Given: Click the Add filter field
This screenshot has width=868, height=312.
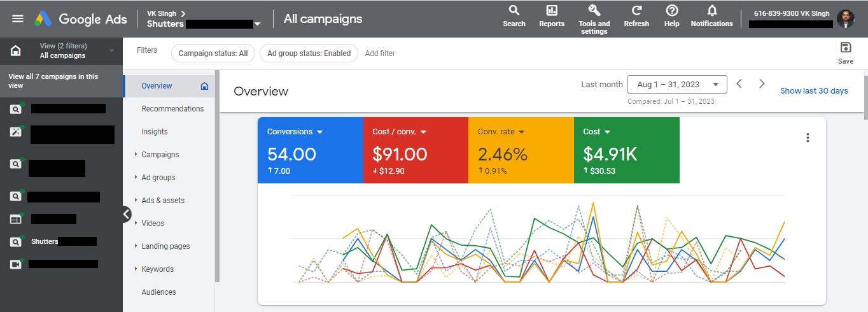Looking at the screenshot, I should point(380,53).
